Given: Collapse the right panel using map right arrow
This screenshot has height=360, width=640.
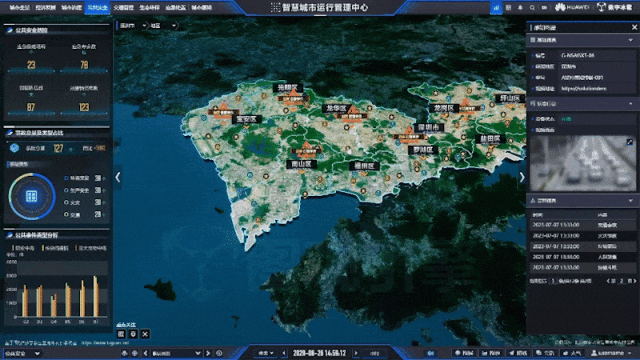Looking at the screenshot, I should tap(522, 177).
